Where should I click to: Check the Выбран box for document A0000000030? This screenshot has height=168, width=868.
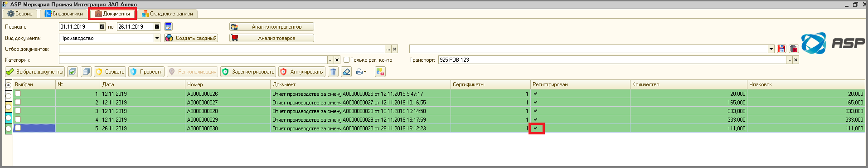pyautogui.click(x=18, y=128)
